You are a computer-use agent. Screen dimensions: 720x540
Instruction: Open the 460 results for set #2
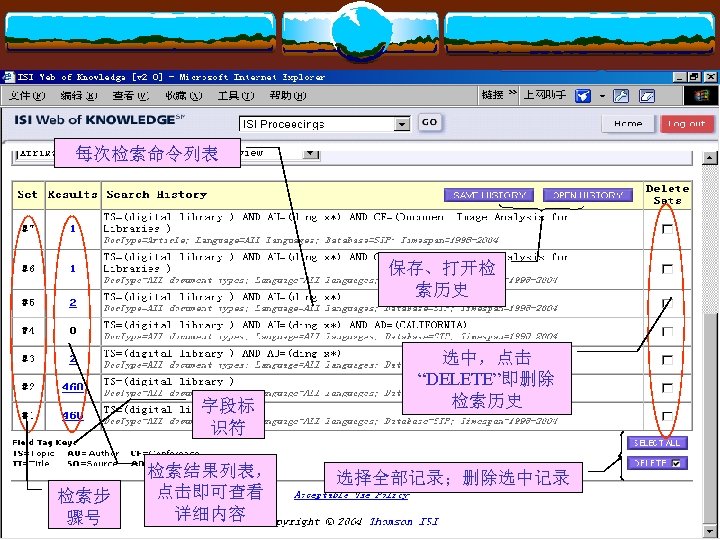coord(73,387)
